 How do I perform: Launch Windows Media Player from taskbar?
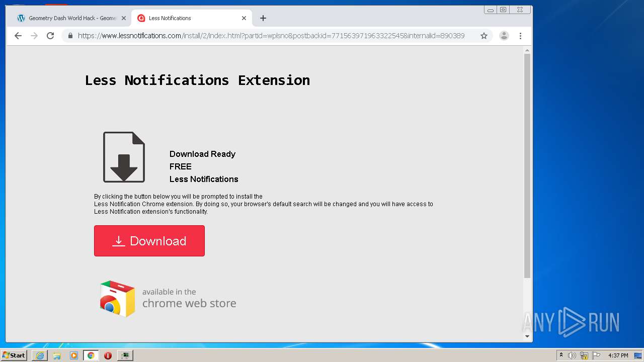point(74,355)
